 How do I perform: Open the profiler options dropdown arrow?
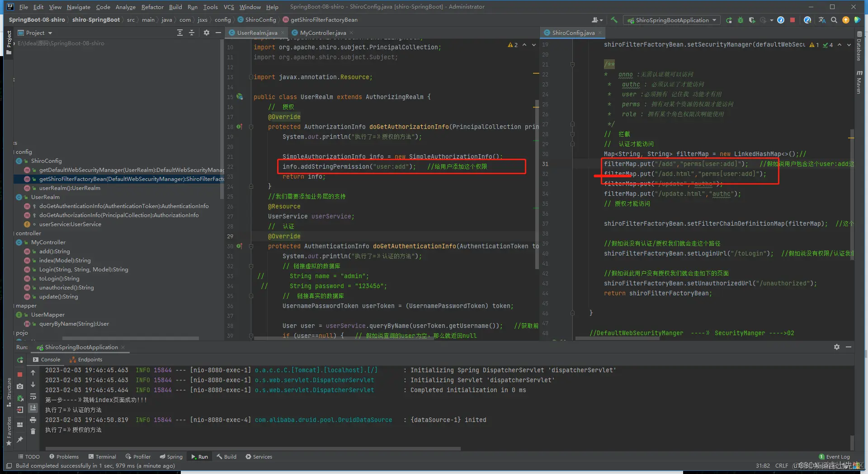click(772, 20)
